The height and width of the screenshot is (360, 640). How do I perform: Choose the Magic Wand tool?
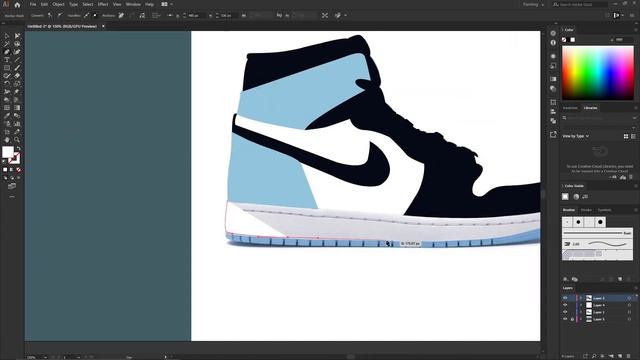coord(7,44)
